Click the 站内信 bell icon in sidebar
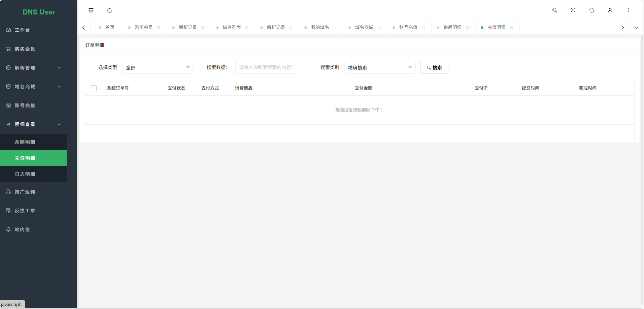The width and height of the screenshot is (644, 309). pos(8,229)
